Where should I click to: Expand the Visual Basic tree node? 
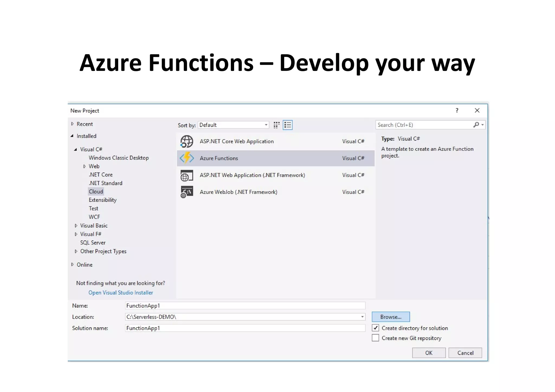[76, 226]
